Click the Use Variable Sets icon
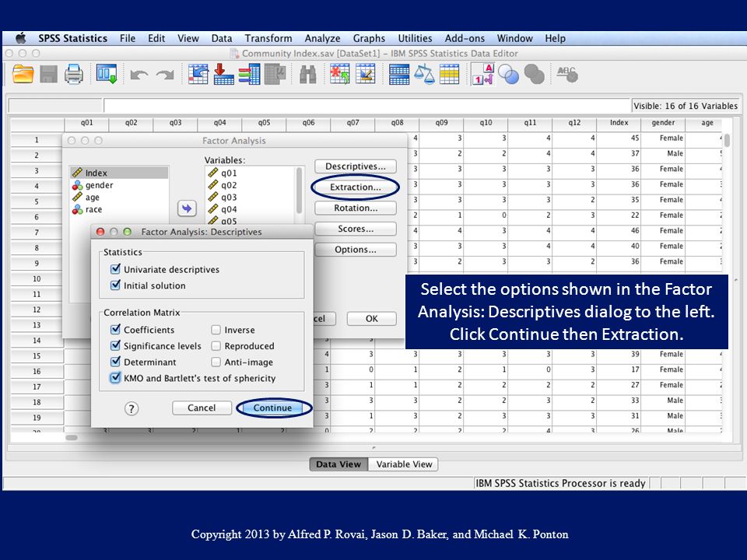This screenshot has width=747, height=560. pyautogui.click(x=508, y=75)
